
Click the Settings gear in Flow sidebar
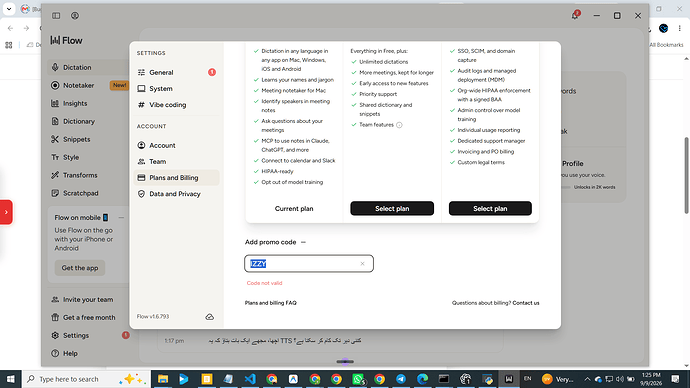(x=55, y=336)
